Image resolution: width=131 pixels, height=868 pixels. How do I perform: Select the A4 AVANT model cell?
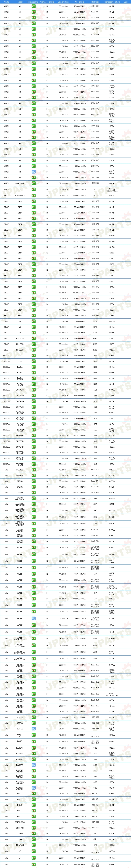pos(19,183)
